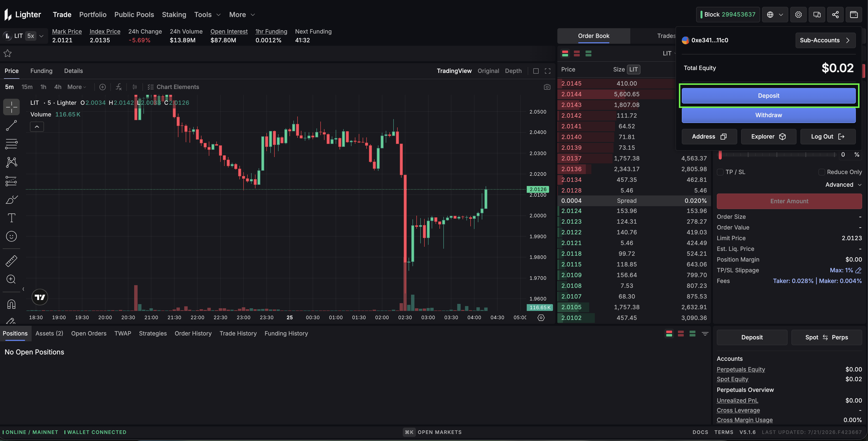868x441 pixels.
Task: Edit TP/SL slippage with pencil icon
Action: point(858,270)
